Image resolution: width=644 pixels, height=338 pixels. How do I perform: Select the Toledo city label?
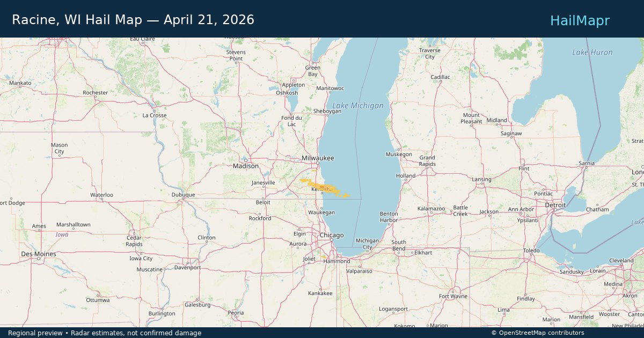pos(531,251)
